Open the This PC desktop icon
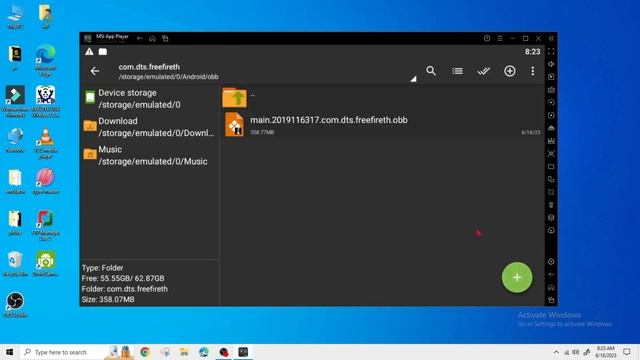640x360 pixels. pyautogui.click(x=15, y=17)
